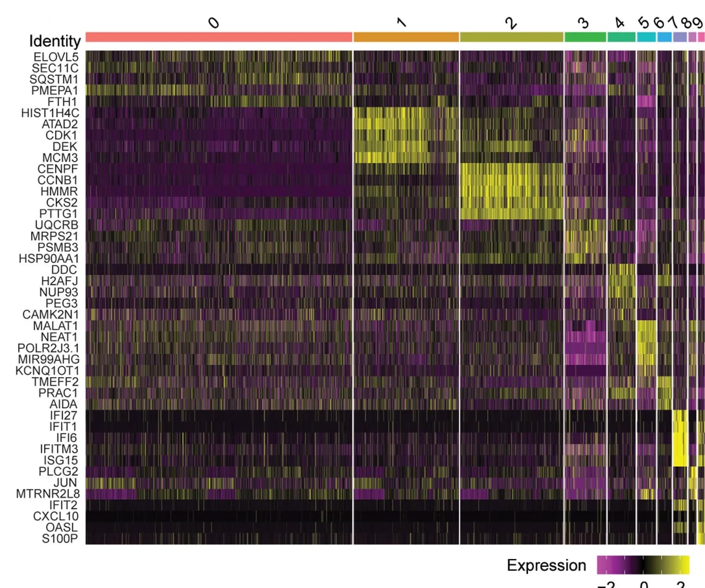Screen dimensions: 705x588
Task: Select the PLCG2 gene label
Action: coord(58,471)
